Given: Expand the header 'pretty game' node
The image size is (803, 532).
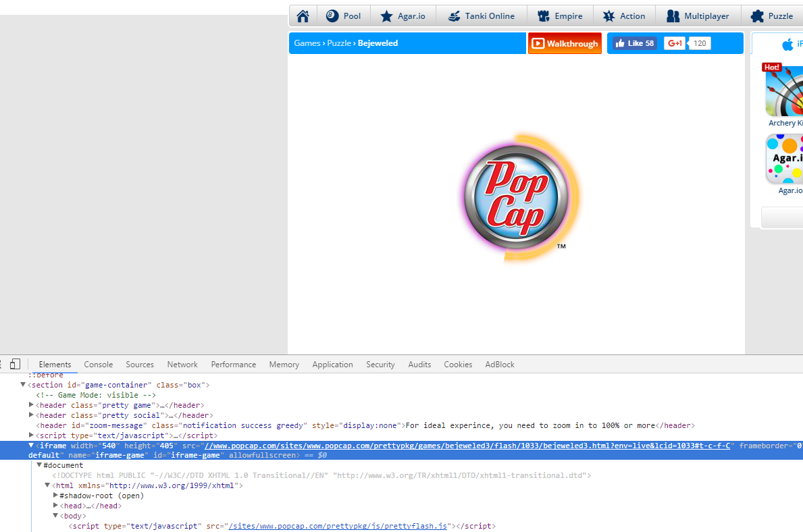Looking at the screenshot, I should (x=31, y=405).
